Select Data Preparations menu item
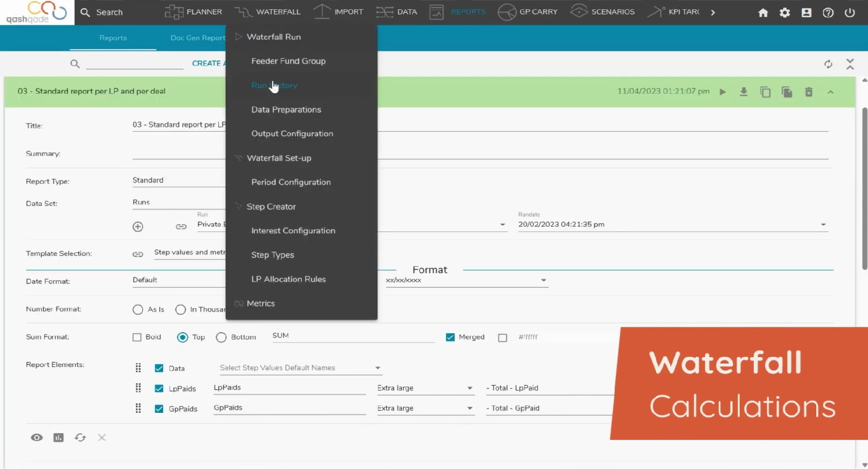This screenshot has width=868, height=469. click(x=286, y=109)
